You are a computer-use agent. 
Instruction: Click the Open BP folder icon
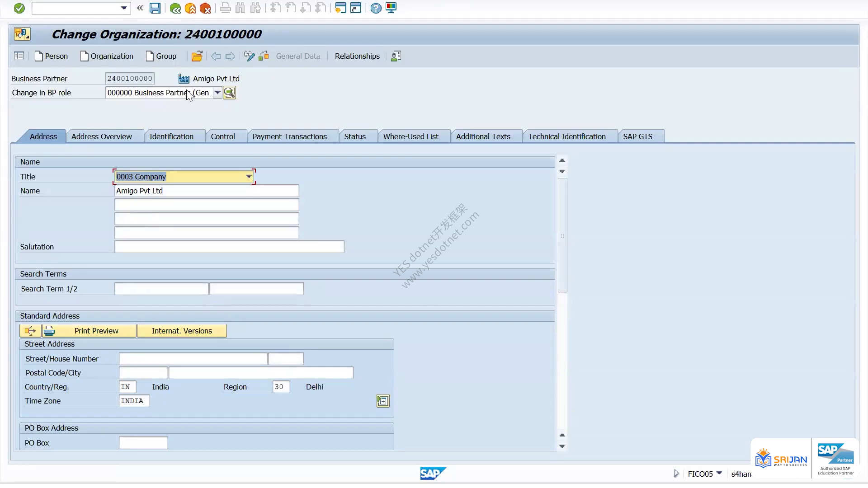pos(197,56)
